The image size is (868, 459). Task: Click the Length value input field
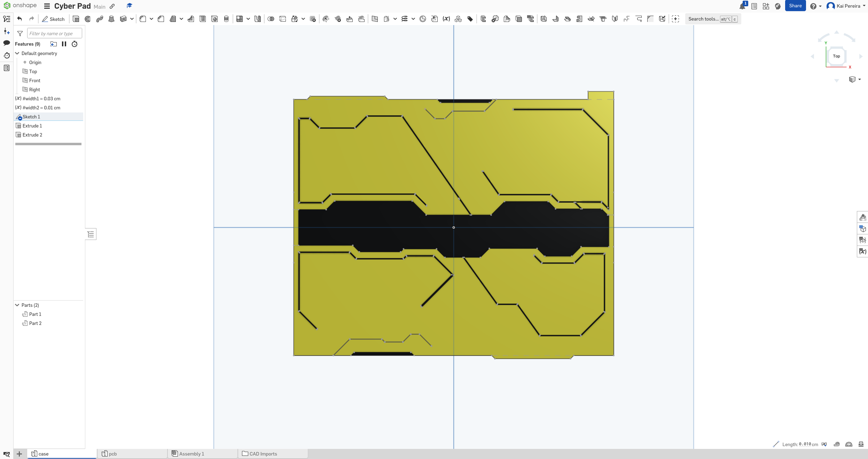click(805, 444)
